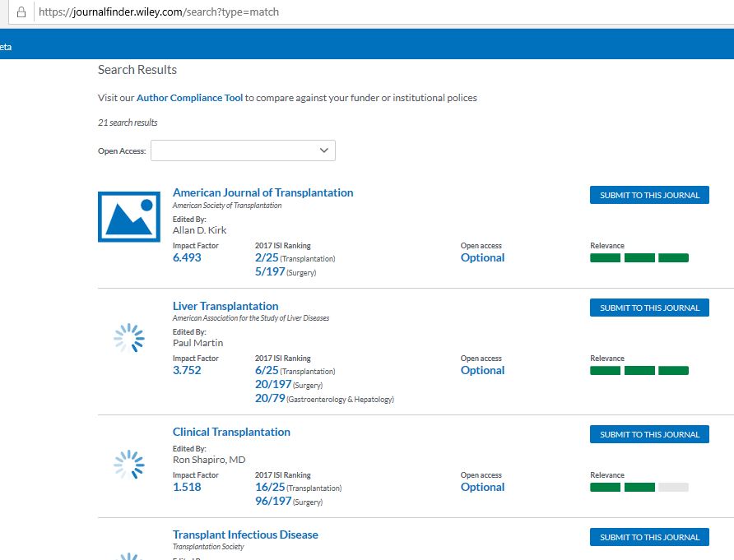The height and width of the screenshot is (560, 734).
Task: Click Optional open access for Clinical Transplantation
Action: 483,487
